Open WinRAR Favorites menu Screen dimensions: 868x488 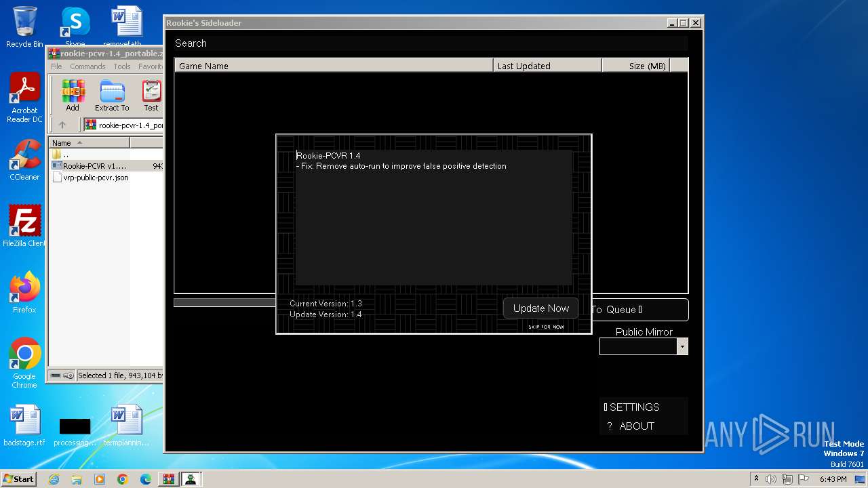tap(151, 66)
